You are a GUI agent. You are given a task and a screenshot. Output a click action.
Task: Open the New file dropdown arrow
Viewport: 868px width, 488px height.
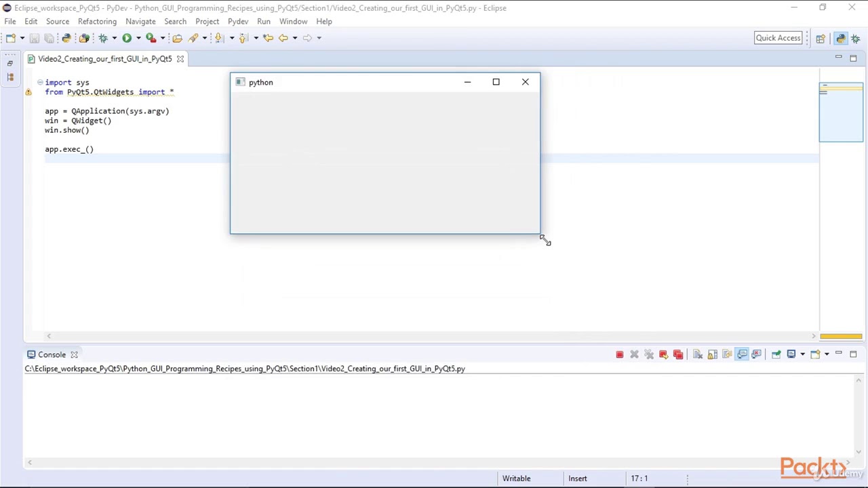pyautogui.click(x=22, y=38)
